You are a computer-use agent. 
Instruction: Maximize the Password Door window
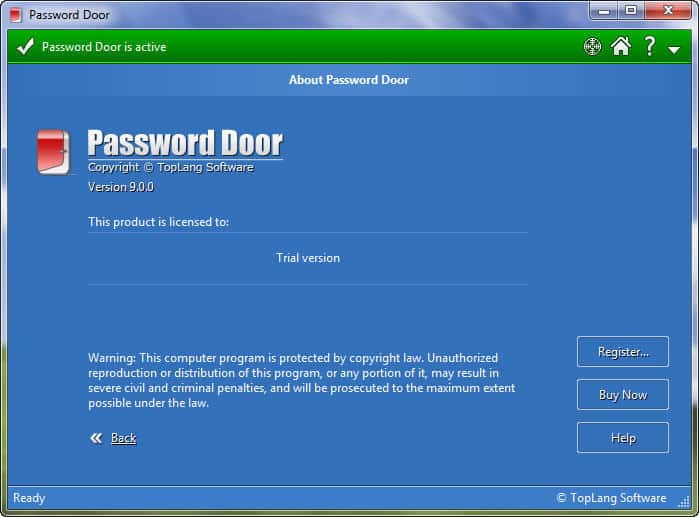[x=631, y=11]
